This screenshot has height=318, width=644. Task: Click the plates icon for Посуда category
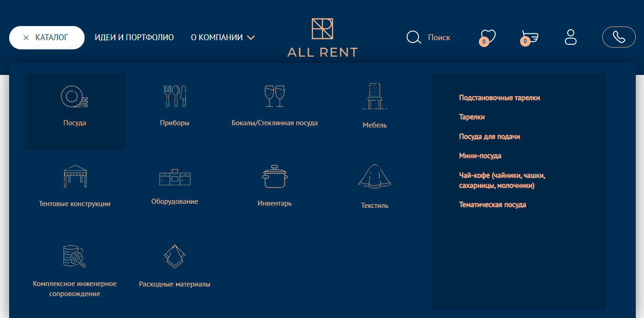[x=75, y=96]
